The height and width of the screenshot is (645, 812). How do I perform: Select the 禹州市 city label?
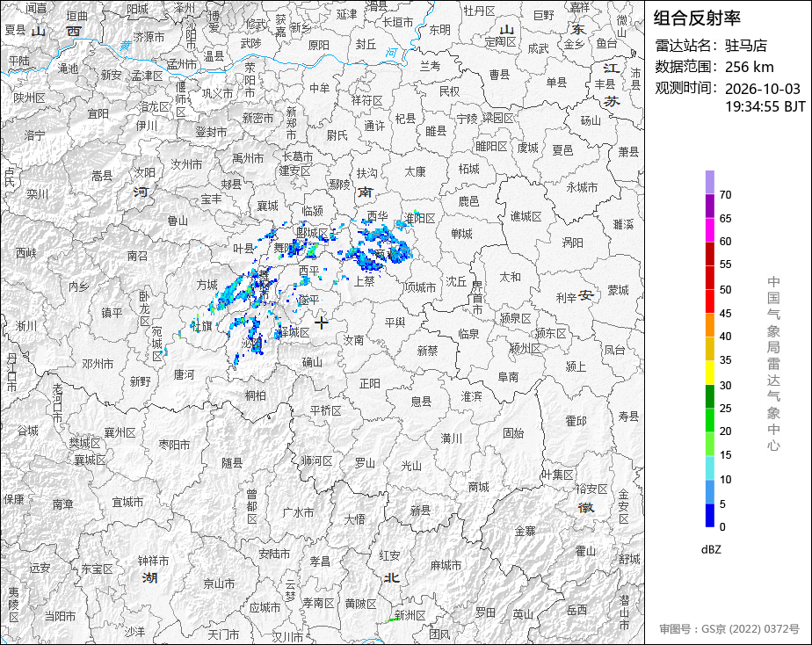pos(248,158)
